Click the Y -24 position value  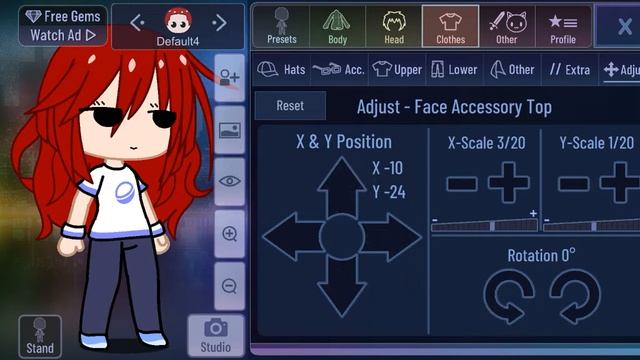(x=389, y=192)
